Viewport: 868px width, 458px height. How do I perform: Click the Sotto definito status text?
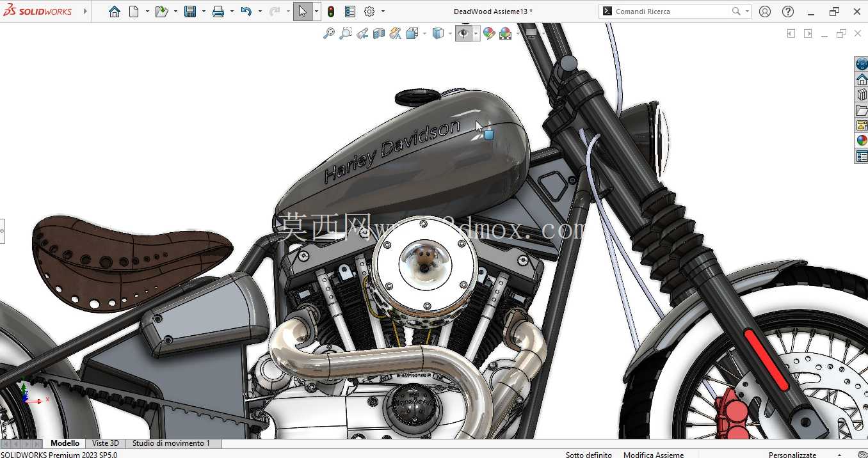[589, 455]
